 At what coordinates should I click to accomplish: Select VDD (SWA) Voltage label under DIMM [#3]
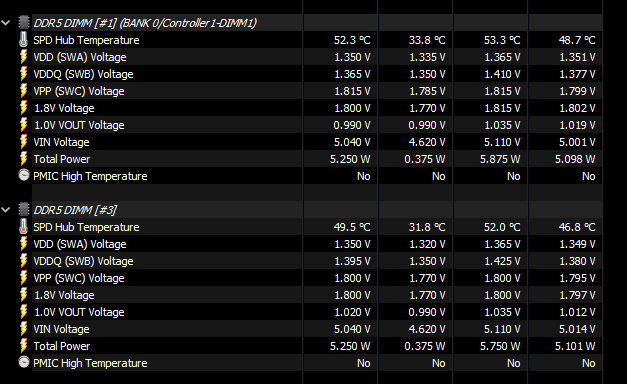click(80, 244)
